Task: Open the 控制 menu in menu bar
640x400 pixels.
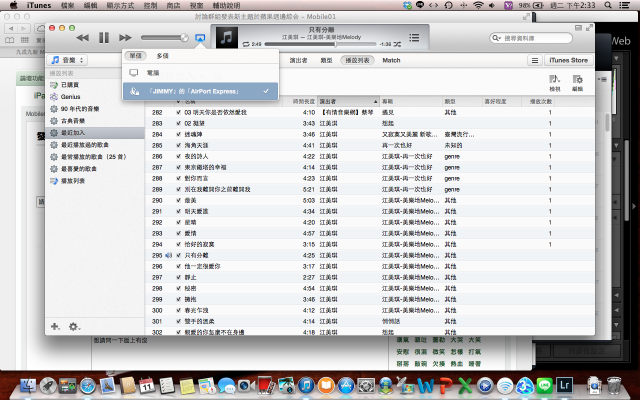Action: (151, 5)
